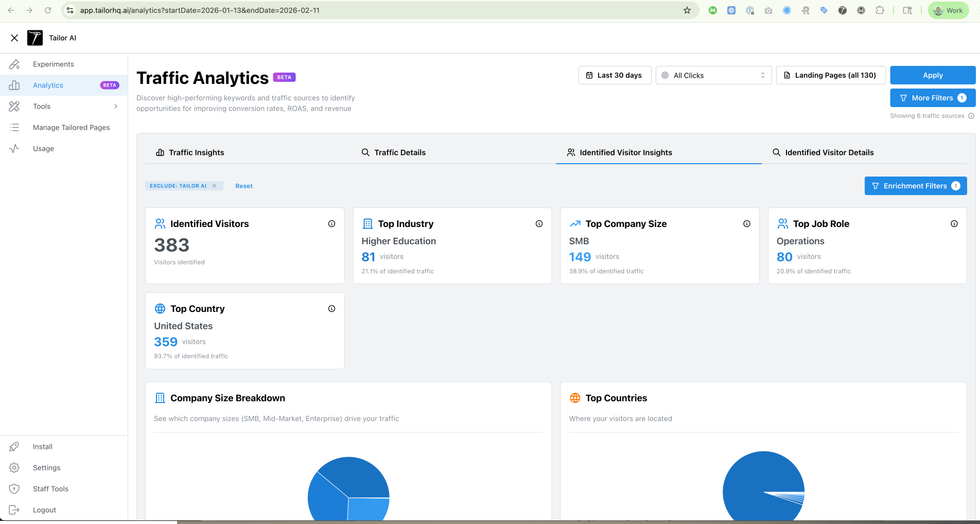980x524 pixels.
Task: Select the Experiments sidebar icon
Action: point(14,64)
